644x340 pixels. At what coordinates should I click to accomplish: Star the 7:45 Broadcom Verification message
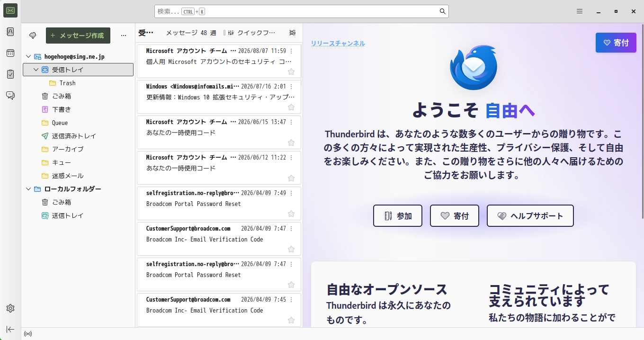pyautogui.click(x=291, y=320)
